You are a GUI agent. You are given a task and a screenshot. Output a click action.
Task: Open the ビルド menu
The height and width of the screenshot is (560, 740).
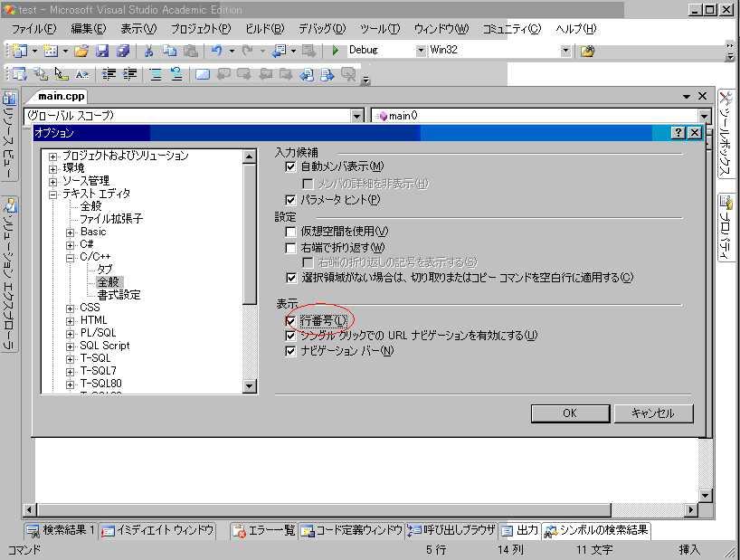(x=264, y=29)
